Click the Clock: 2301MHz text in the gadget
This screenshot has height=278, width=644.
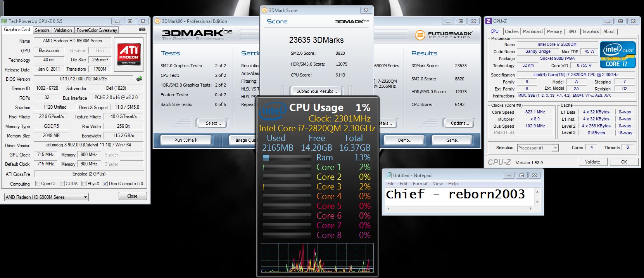click(x=340, y=119)
